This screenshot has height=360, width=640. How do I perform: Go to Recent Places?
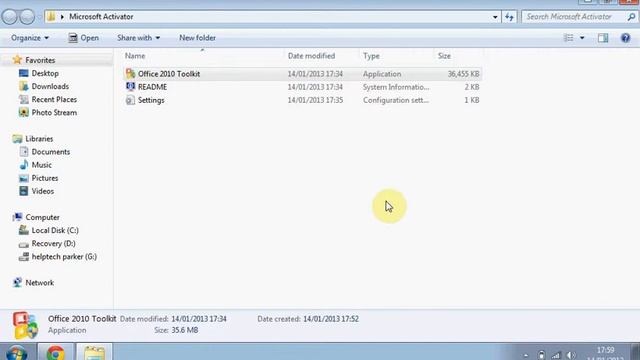pos(54,99)
